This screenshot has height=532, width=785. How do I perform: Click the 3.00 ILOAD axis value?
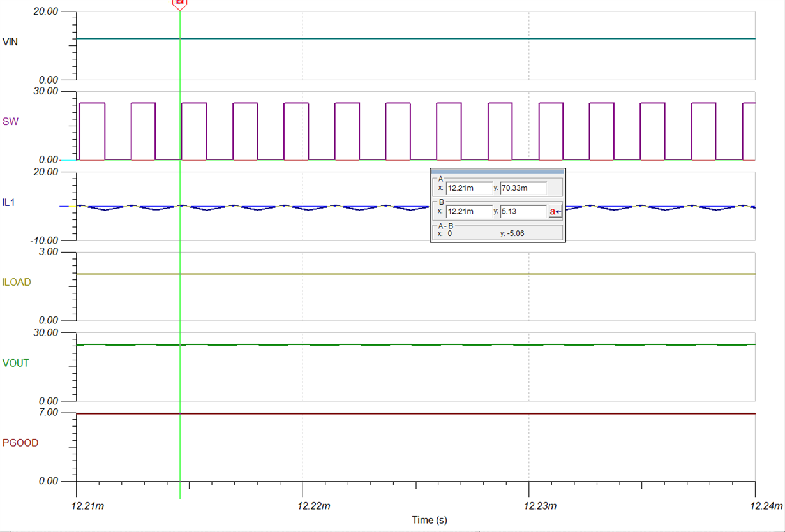point(50,252)
